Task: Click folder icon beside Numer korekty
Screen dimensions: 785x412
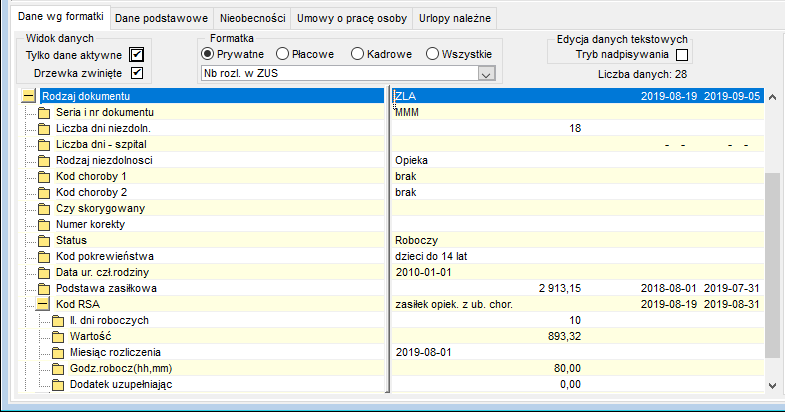Action: coord(44,225)
